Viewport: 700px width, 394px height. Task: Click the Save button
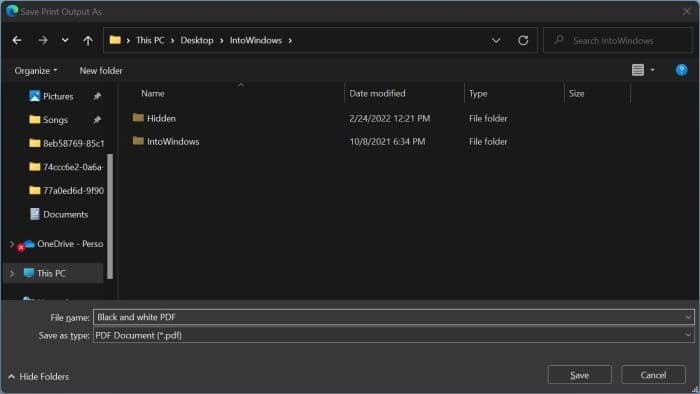pyautogui.click(x=579, y=375)
